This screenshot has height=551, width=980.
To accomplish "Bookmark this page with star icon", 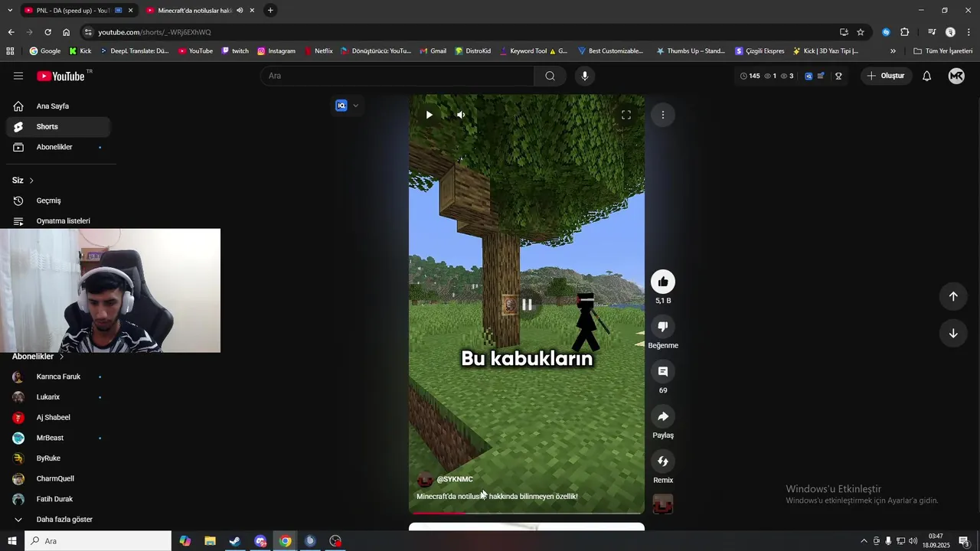I will pyautogui.click(x=861, y=32).
